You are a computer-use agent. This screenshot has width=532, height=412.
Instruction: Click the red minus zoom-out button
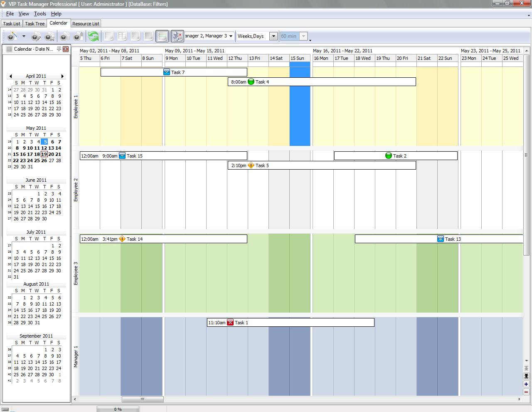pyautogui.click(x=526, y=392)
